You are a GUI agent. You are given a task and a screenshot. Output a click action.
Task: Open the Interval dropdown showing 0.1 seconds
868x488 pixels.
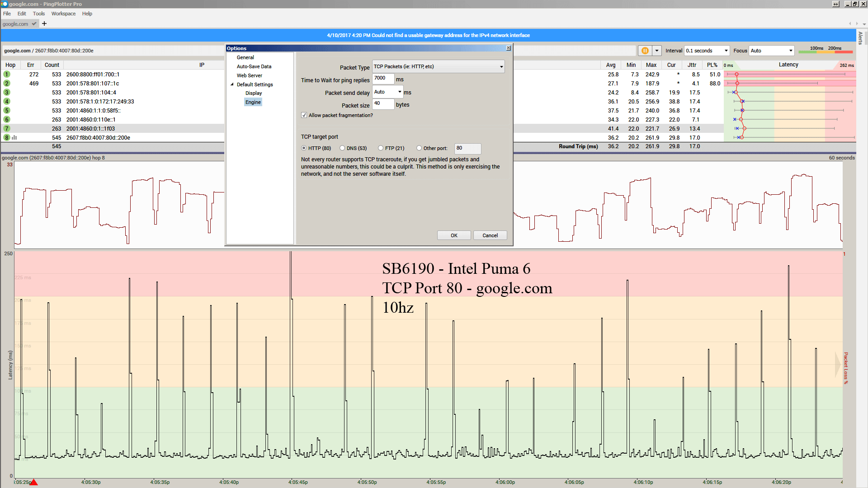click(x=726, y=51)
